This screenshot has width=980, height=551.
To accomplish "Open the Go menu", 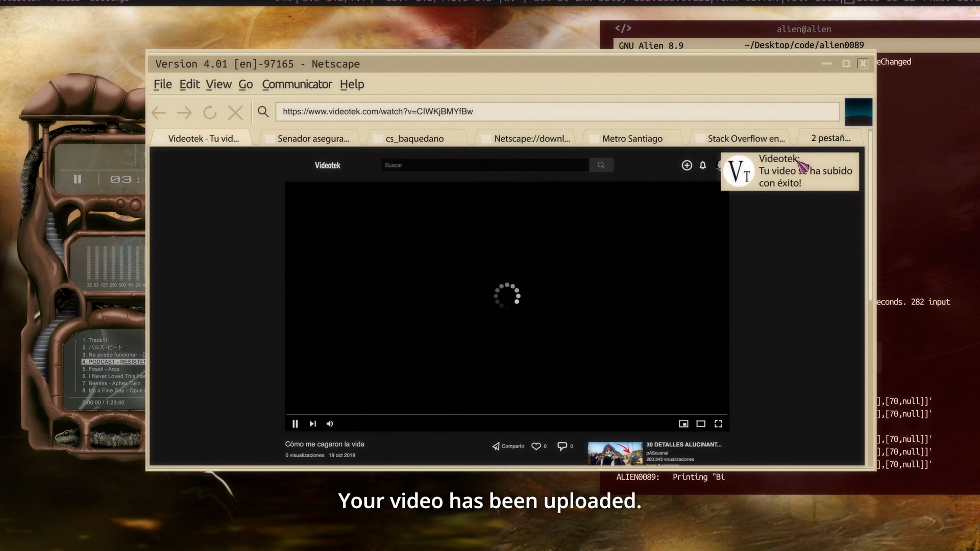I will coord(246,85).
